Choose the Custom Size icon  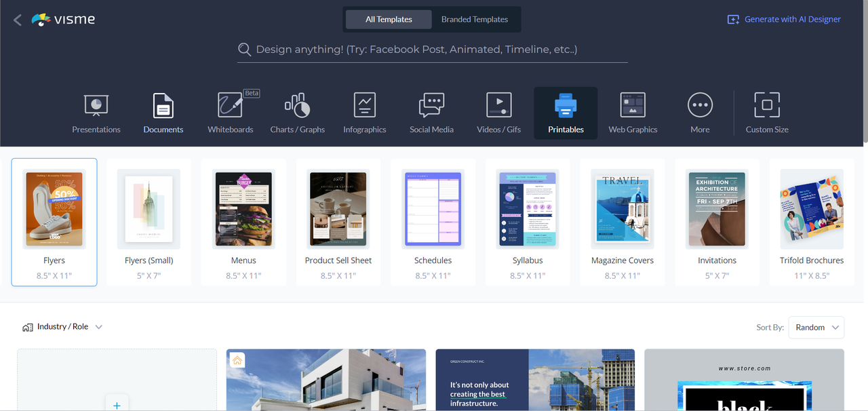click(x=767, y=106)
